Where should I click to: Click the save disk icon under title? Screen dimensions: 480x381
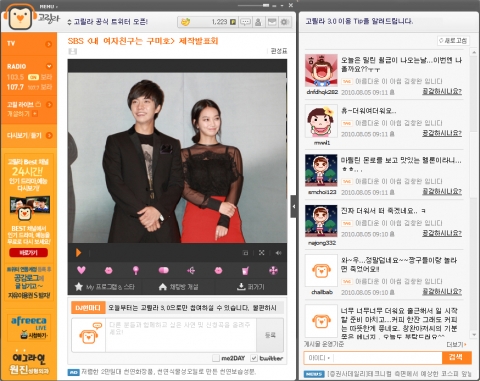coord(73,51)
